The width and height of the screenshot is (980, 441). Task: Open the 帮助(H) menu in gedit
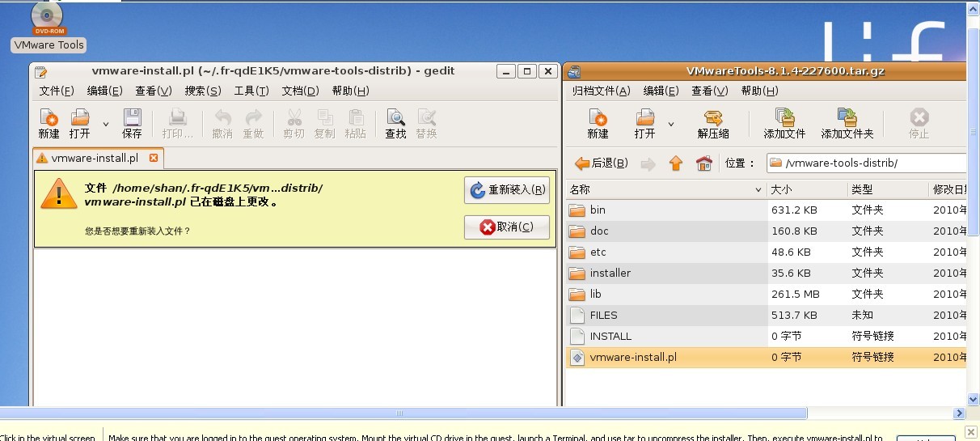click(350, 91)
